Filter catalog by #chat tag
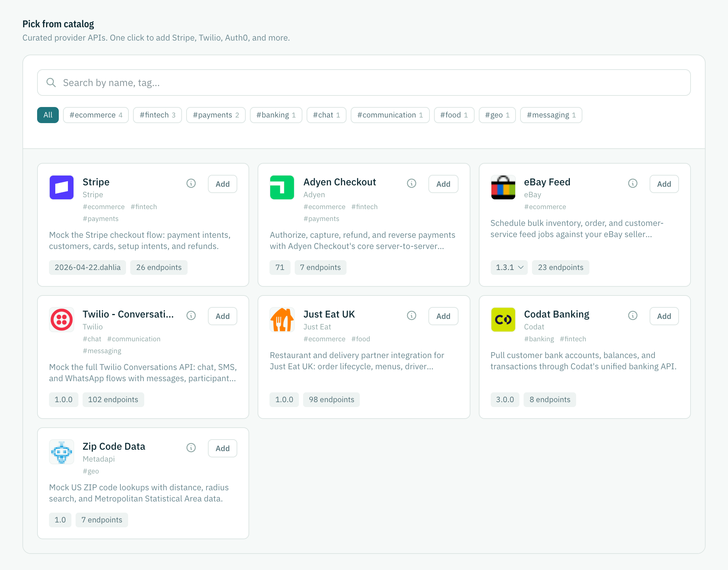The height and width of the screenshot is (570, 728). pos(327,115)
